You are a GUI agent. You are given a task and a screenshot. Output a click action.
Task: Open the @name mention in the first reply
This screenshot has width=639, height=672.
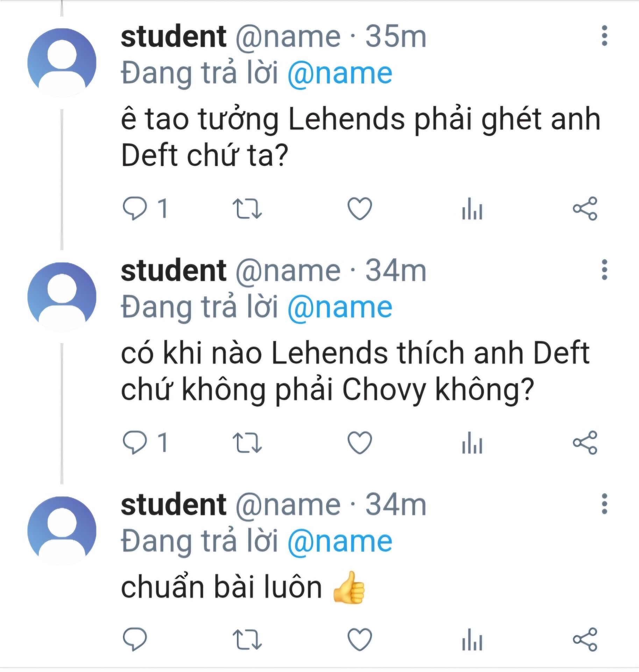(x=340, y=74)
